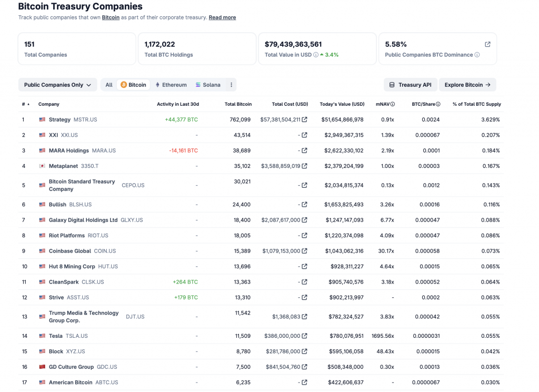Sort table by the # rank column
539x392 pixels.
click(x=25, y=104)
